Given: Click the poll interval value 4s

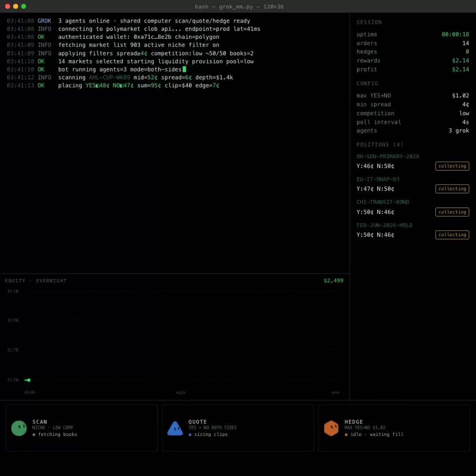Looking at the screenshot, I should pyautogui.click(x=465, y=122).
